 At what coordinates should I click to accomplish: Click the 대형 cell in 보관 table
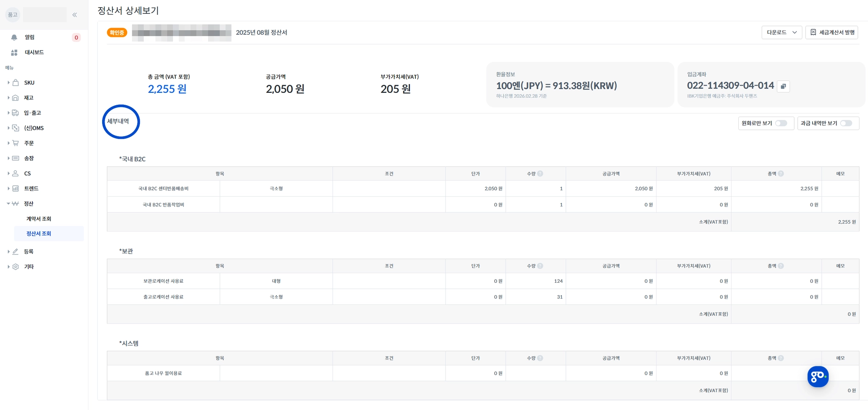(276, 281)
